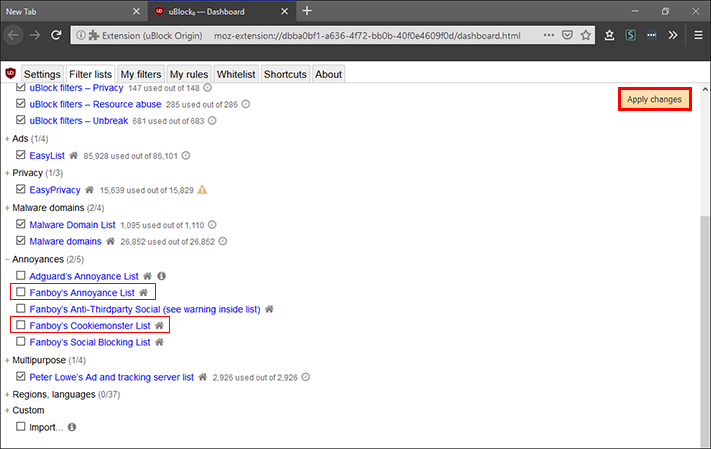711x449 pixels.
Task: Enable Fanboy's Cookiemonster List checkbox
Action: (20, 325)
